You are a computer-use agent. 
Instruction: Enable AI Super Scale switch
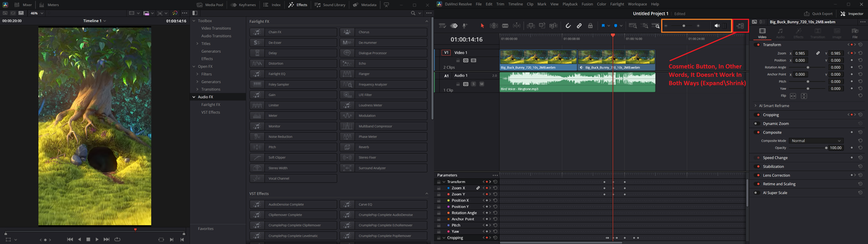click(757, 192)
